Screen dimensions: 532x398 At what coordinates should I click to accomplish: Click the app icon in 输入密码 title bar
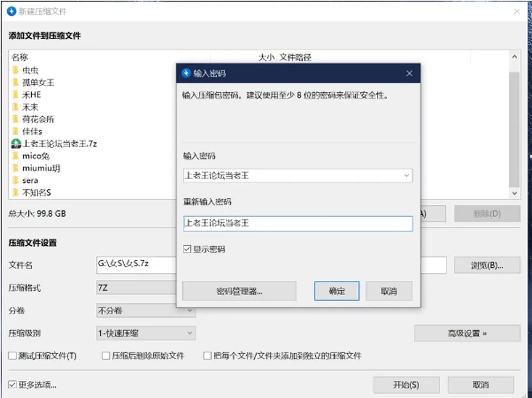point(186,73)
